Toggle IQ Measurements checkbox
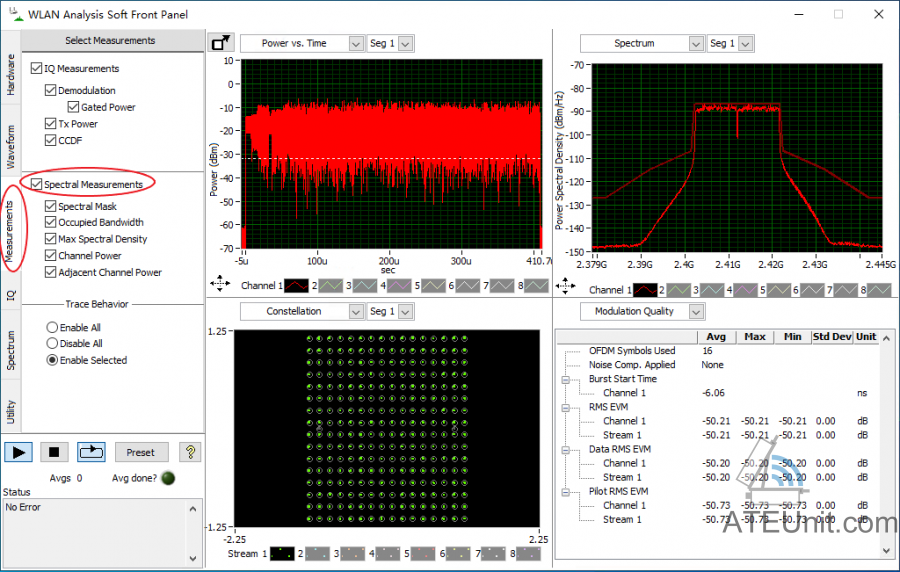900x572 pixels. point(36,68)
